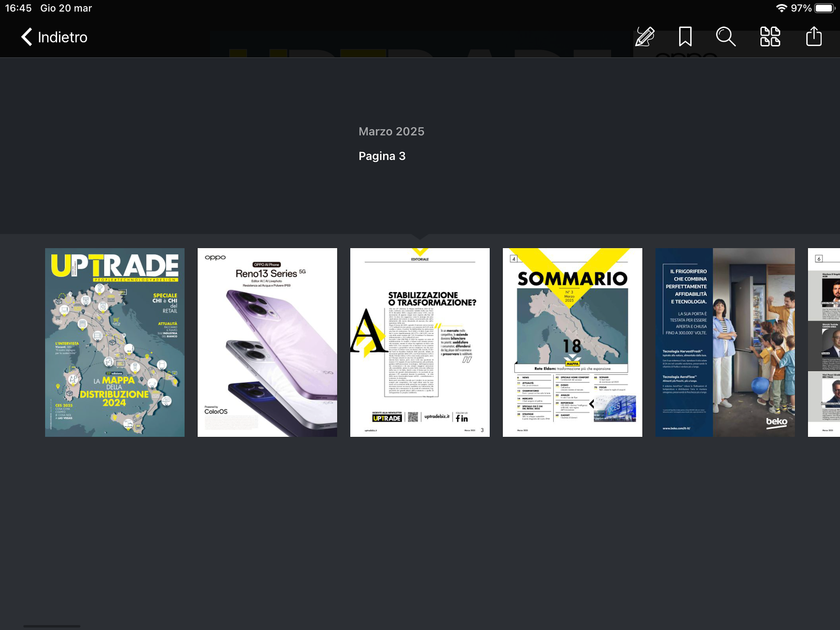This screenshot has width=840, height=630.
Task: Tap the clock in status bar
Action: click(x=18, y=8)
